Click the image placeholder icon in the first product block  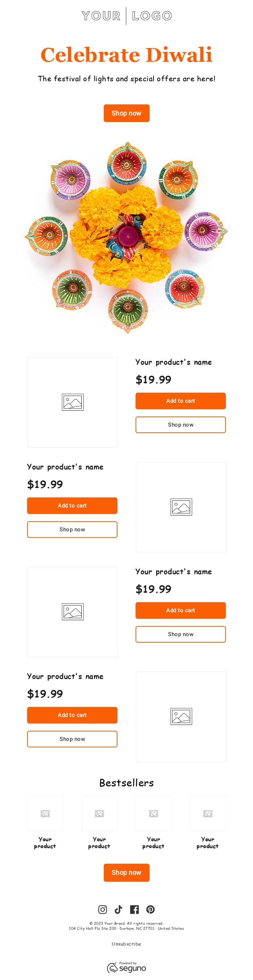point(72,401)
